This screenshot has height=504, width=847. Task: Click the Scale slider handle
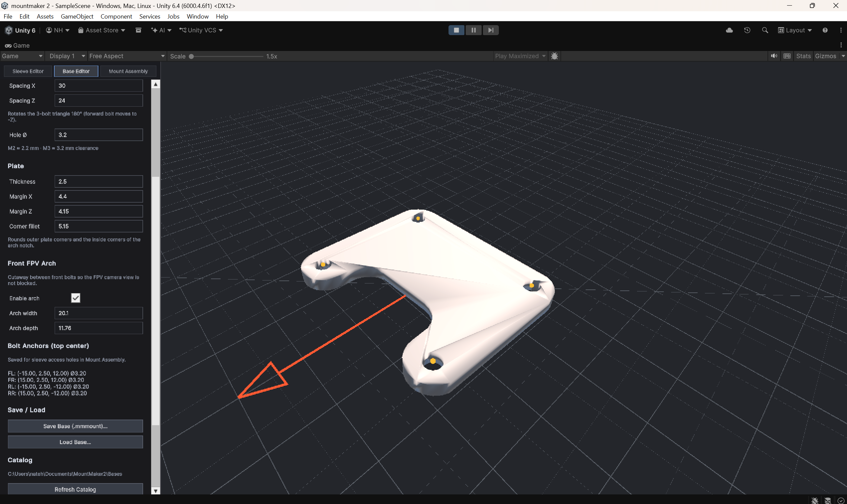coord(191,56)
